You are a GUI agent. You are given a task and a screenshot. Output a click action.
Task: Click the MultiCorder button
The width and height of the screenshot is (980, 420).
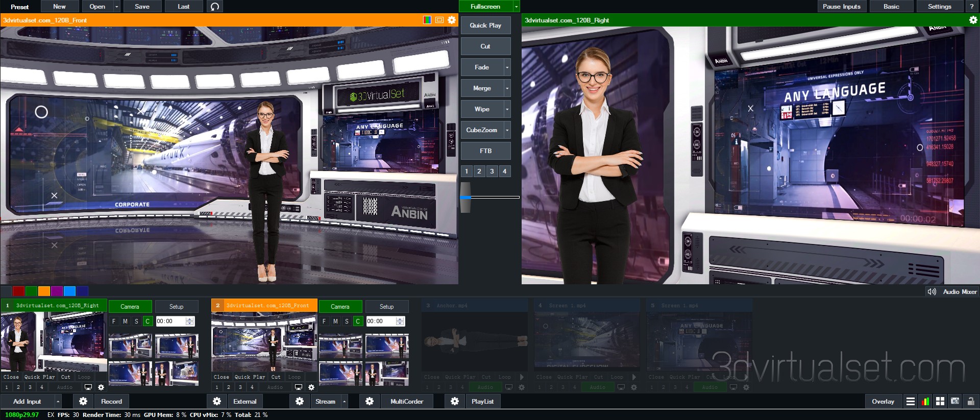[407, 402]
